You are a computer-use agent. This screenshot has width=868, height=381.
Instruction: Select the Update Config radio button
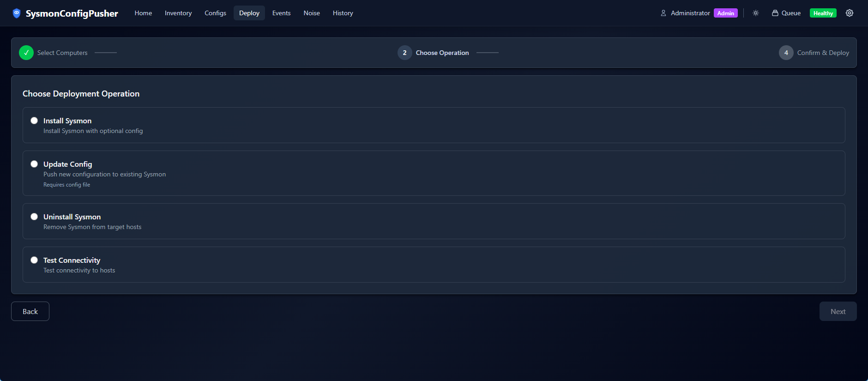coord(34,164)
